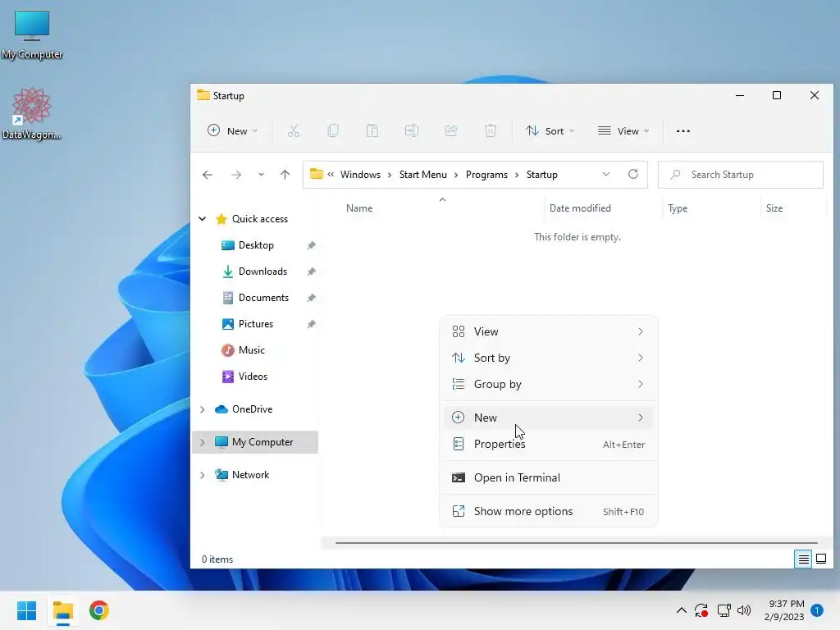840x630 pixels.
Task: Switch to details view layout icon
Action: [803, 559]
